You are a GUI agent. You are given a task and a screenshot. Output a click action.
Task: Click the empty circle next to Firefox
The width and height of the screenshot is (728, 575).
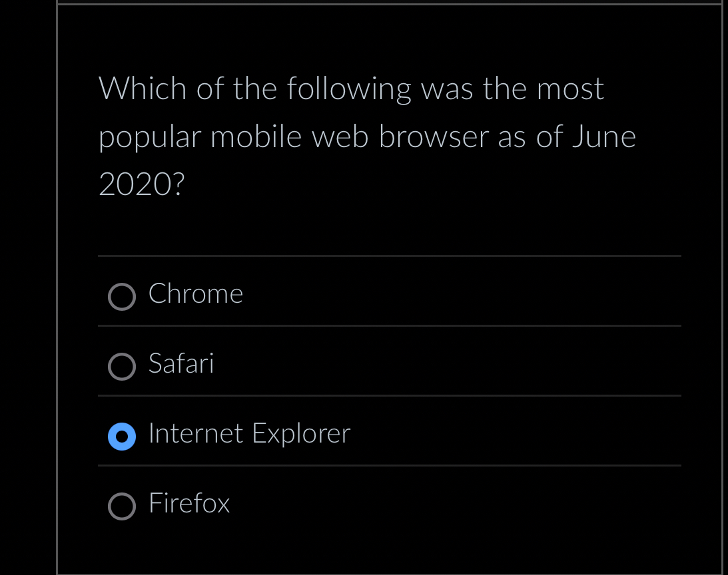point(122,506)
